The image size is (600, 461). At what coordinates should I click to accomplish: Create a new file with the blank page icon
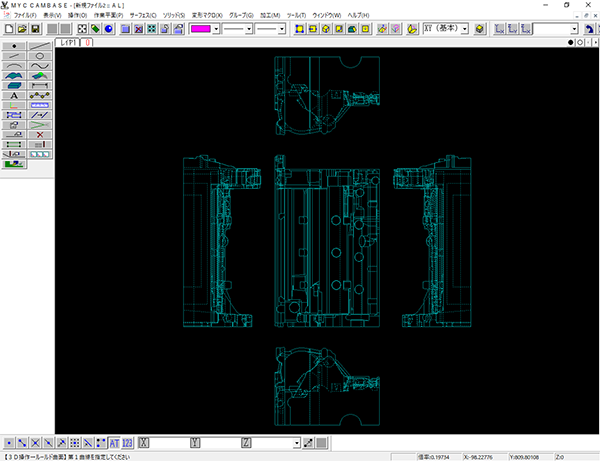click(x=9, y=29)
